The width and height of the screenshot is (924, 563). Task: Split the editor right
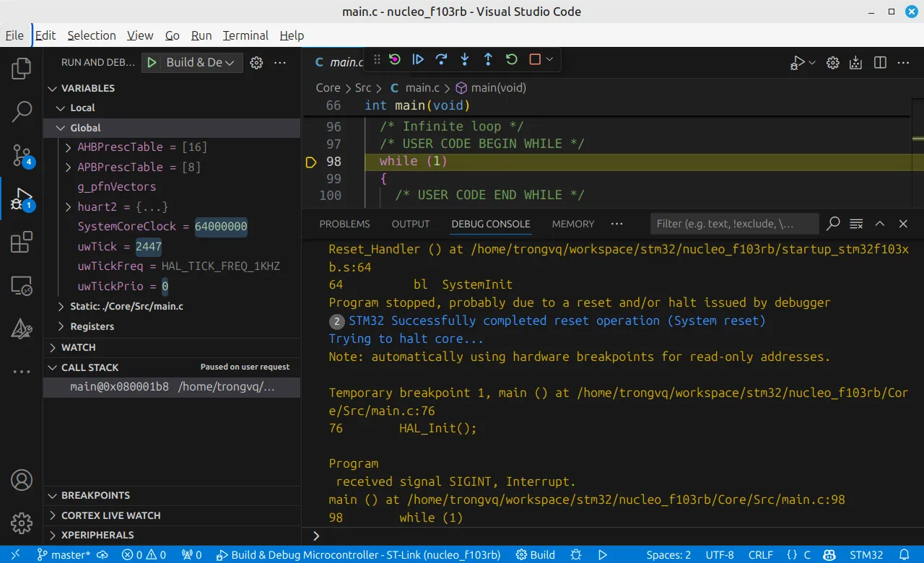(x=880, y=63)
